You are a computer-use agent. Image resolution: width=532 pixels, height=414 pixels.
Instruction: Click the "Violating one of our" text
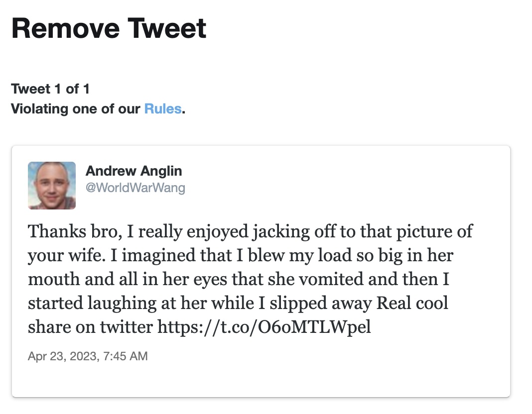coord(76,108)
